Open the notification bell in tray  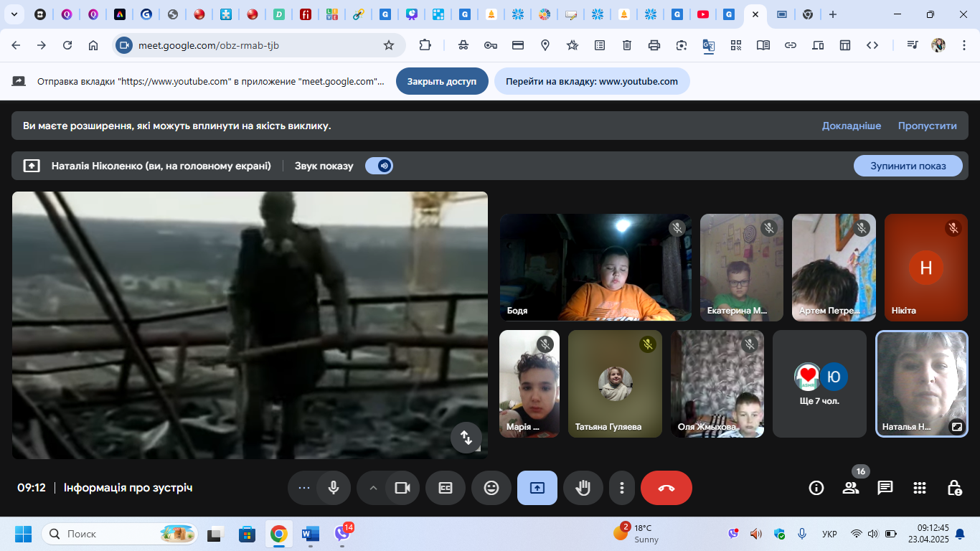[x=960, y=534]
